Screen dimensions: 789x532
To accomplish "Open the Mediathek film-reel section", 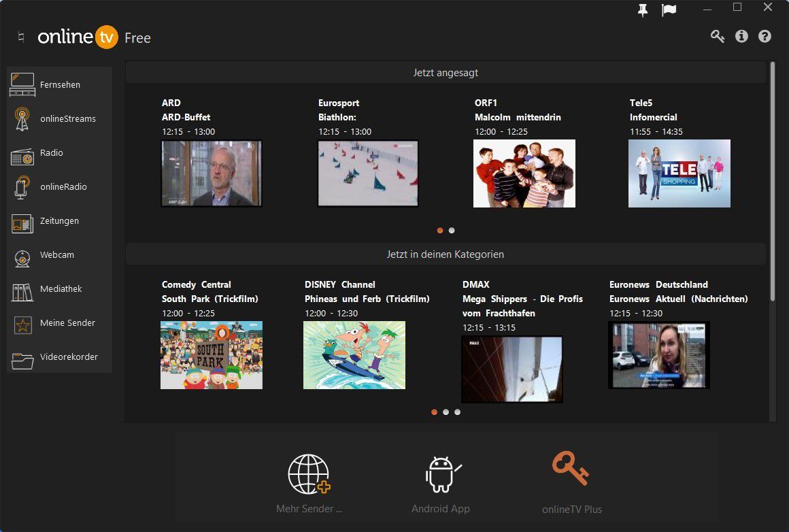I will click(x=61, y=288).
